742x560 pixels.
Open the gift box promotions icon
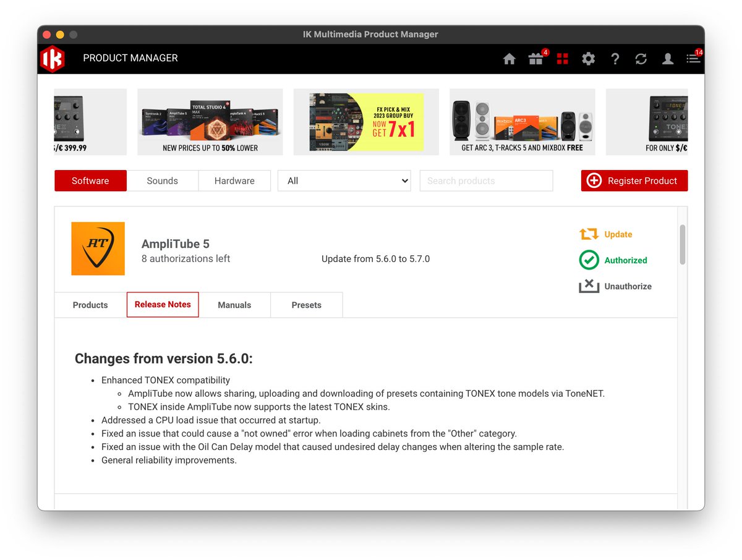pos(535,59)
